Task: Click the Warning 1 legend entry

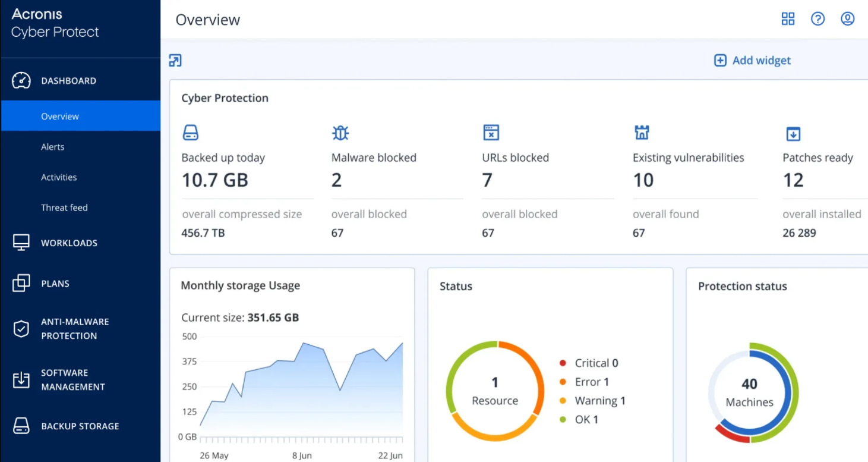Action: 592,401
